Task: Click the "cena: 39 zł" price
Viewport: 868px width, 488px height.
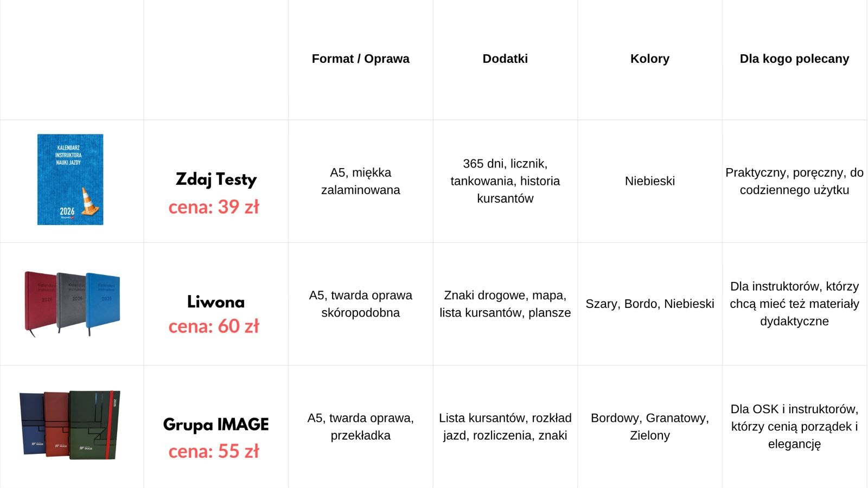Action: [x=214, y=207]
